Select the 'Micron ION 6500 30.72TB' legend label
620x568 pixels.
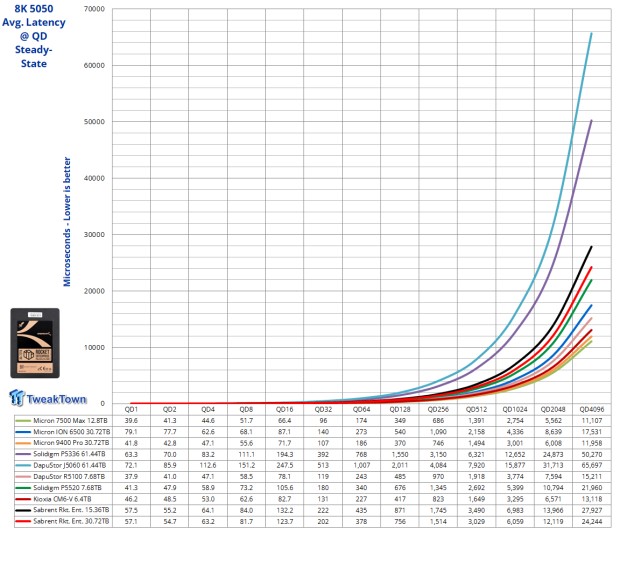71,432
